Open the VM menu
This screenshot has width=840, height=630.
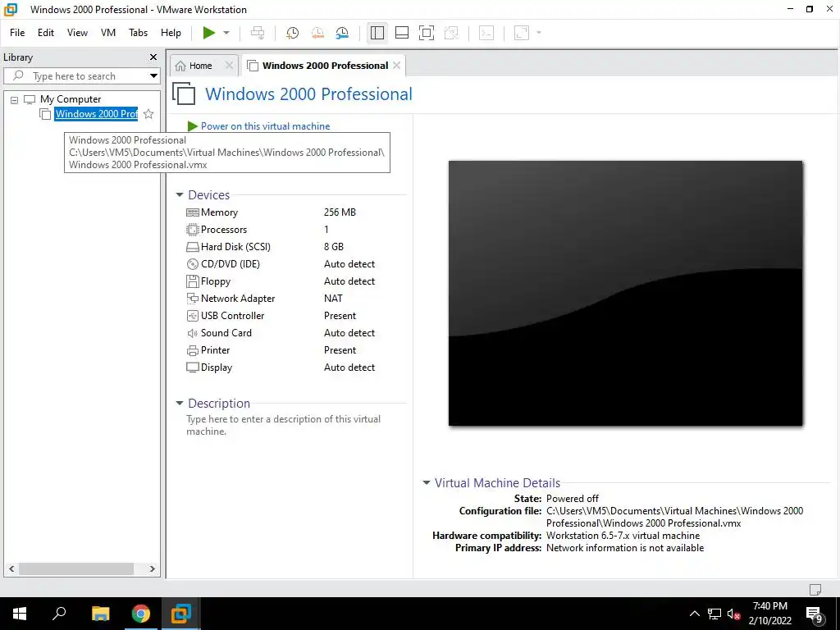click(108, 33)
